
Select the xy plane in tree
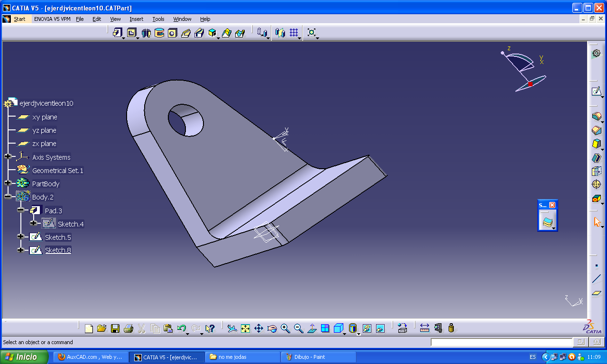(45, 117)
